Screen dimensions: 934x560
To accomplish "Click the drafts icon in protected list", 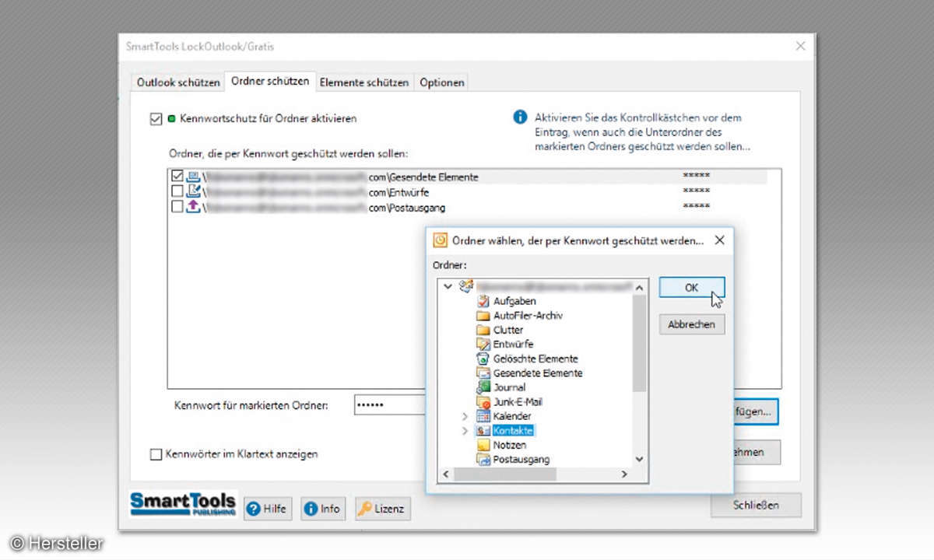I will coord(193,191).
